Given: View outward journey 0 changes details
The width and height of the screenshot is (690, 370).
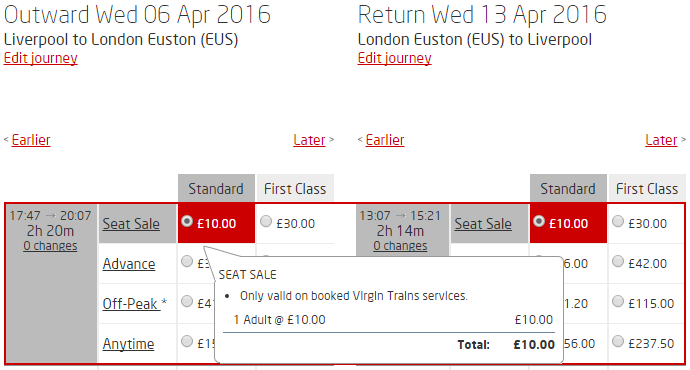Looking at the screenshot, I should 50,245.
